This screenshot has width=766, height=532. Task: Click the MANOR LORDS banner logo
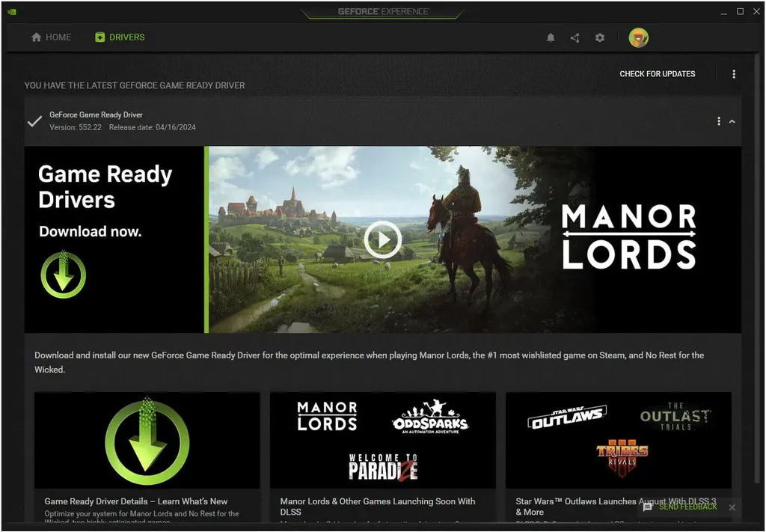pyautogui.click(x=628, y=237)
